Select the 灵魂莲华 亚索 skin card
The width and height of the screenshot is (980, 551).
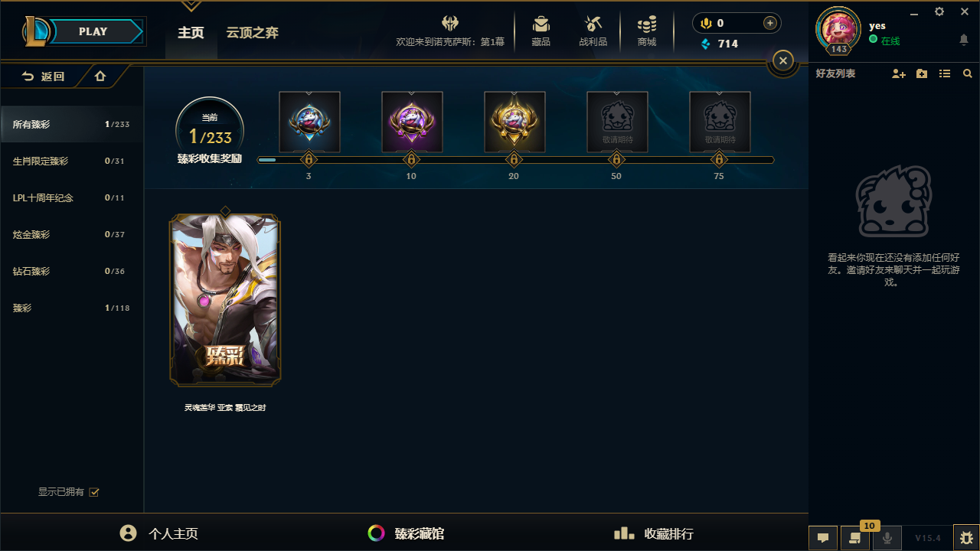coord(225,300)
